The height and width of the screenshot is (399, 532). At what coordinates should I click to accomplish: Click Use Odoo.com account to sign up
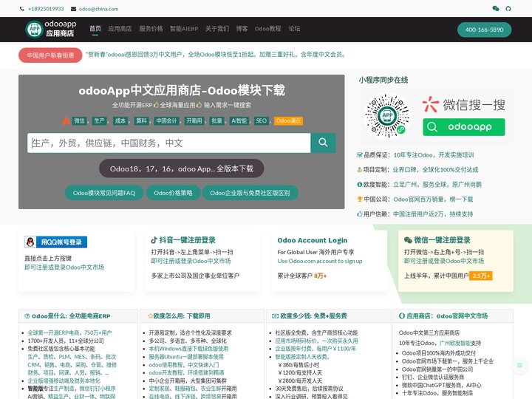point(320,261)
